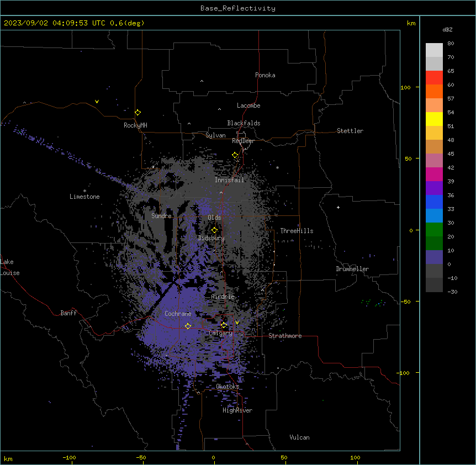Viewport: 476px width, 465px height.
Task: Select the Olds label
Action: 214,218
